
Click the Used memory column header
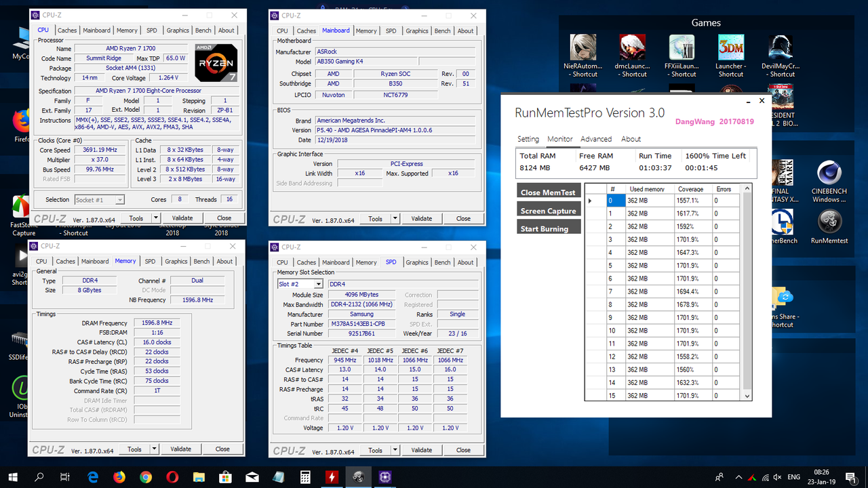pos(650,189)
